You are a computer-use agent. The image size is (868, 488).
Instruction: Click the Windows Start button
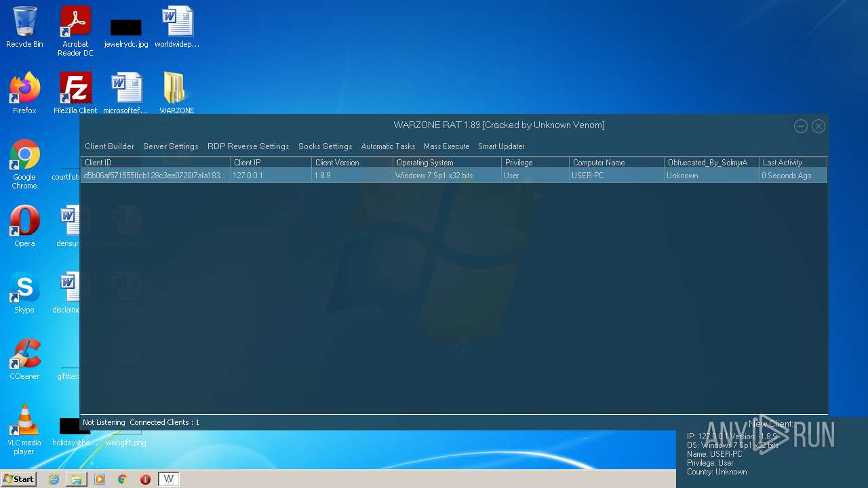tap(18, 479)
